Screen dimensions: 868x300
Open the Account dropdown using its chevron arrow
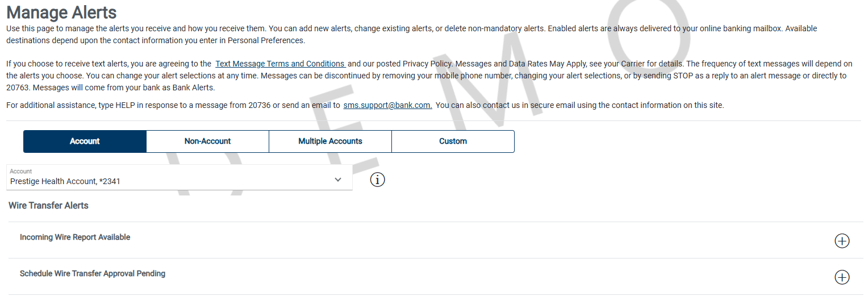coord(338,180)
